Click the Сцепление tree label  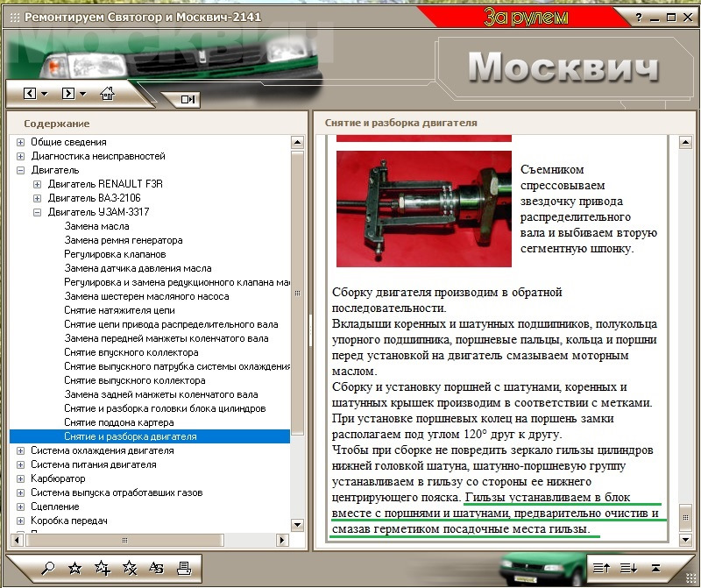[x=55, y=507]
